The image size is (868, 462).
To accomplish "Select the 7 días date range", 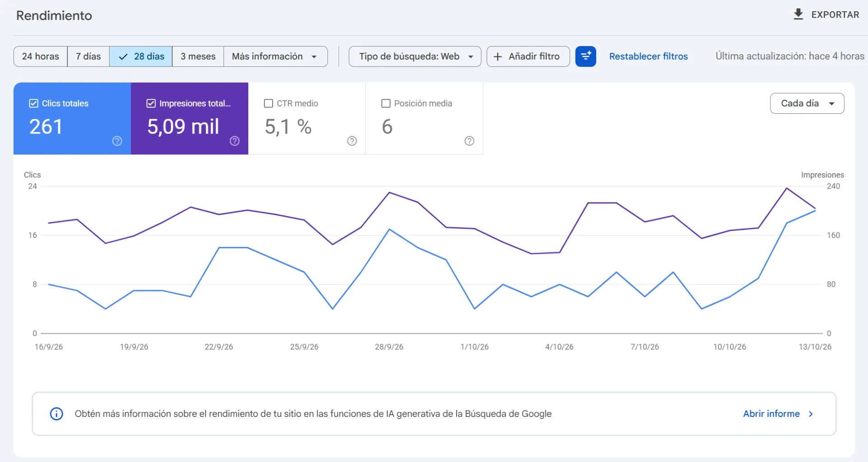I will click(88, 56).
